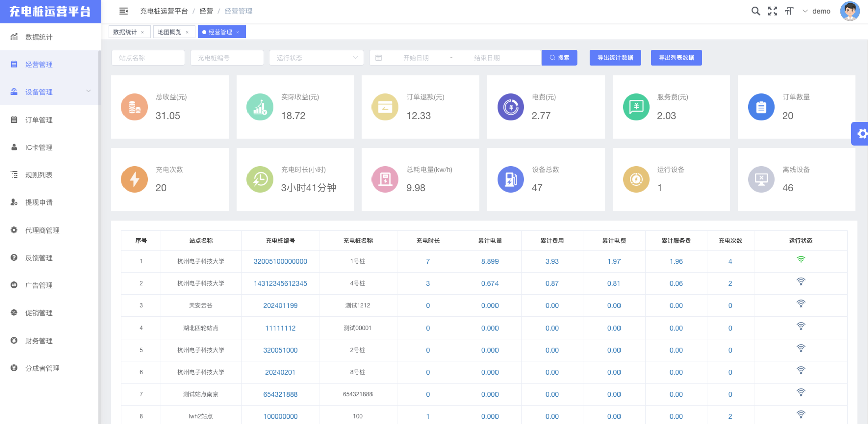The height and width of the screenshot is (424, 868).
Task: Open the floating settings gear panel
Action: point(861,134)
